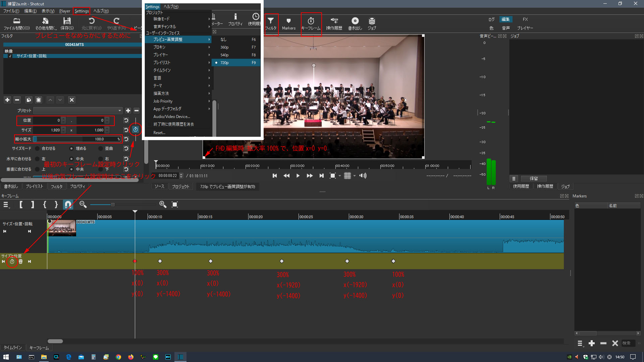Click the 位置 X value stepper

click(63, 120)
